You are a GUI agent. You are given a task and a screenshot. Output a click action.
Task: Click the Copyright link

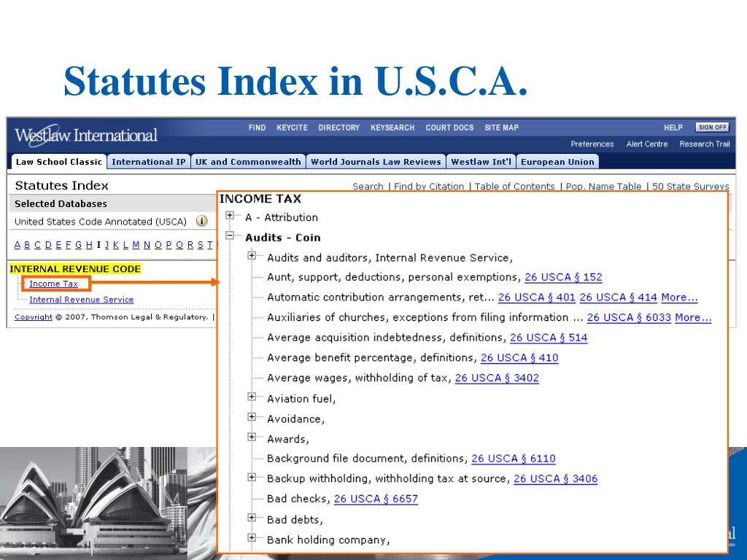(x=34, y=317)
